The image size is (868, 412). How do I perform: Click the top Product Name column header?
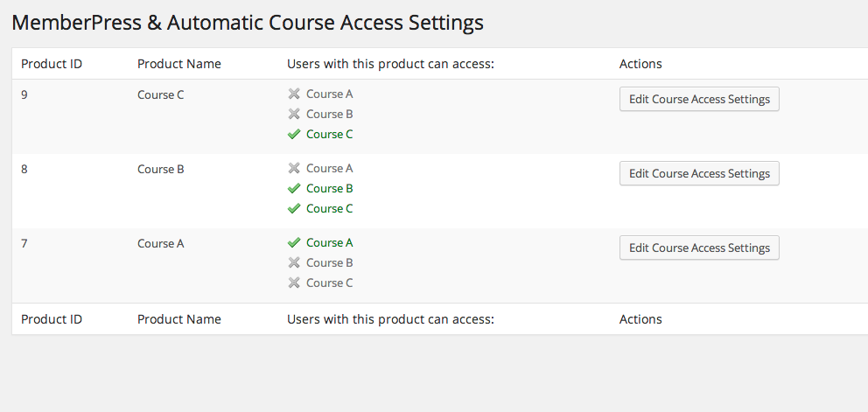pyautogui.click(x=179, y=64)
